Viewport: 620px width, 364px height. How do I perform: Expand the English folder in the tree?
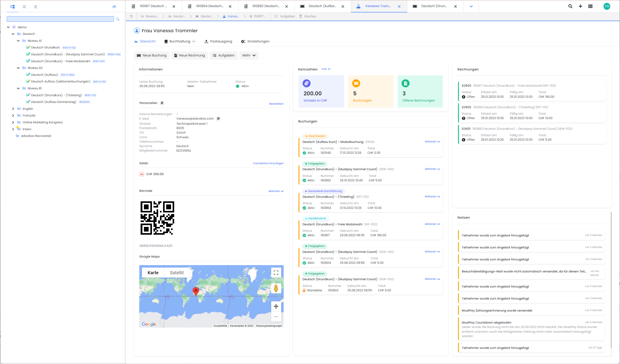[13, 108]
